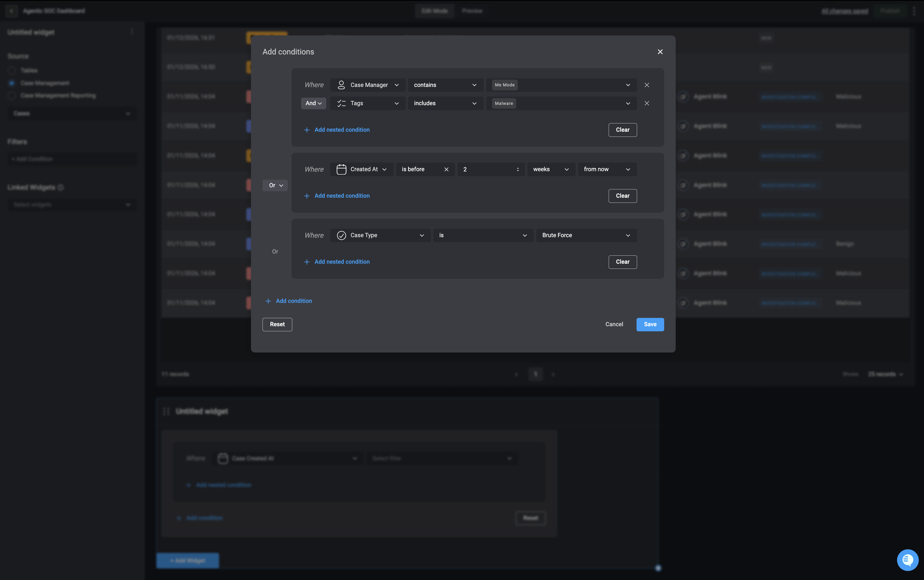
Task: Cancel the conditions dialog
Action: [614, 325]
